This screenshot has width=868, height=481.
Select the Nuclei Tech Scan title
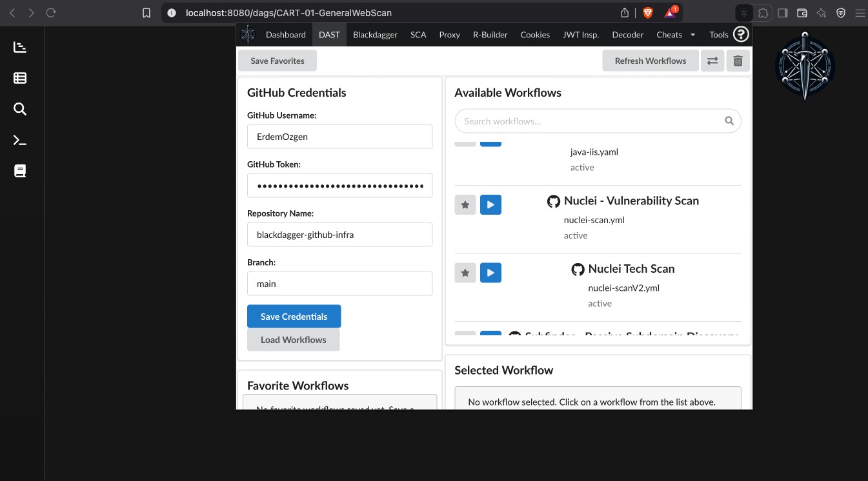(x=631, y=269)
